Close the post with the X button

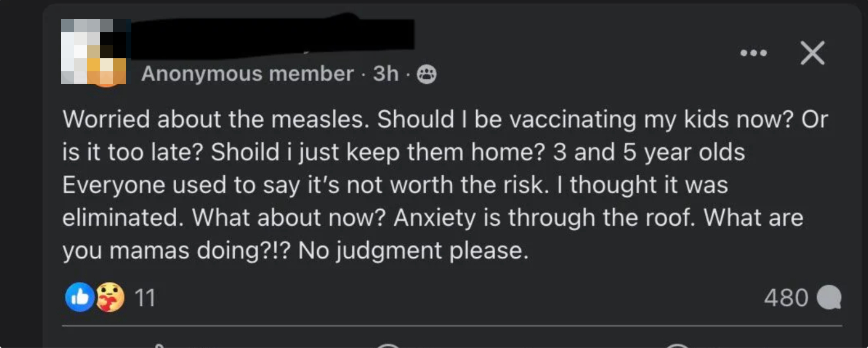point(812,53)
